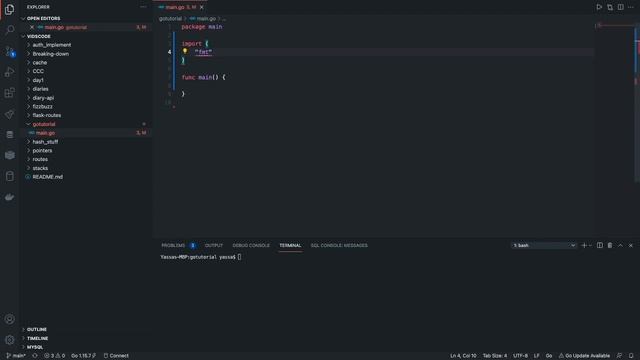Click Go 1.15.7 version in status bar
Screen dimensions: 640x360
coord(83,356)
